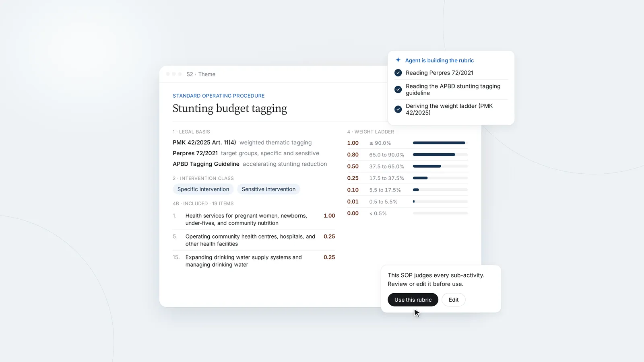Click the 'accelerating stunting reduction' description
Image resolution: width=644 pixels, height=362 pixels.
[285, 164]
